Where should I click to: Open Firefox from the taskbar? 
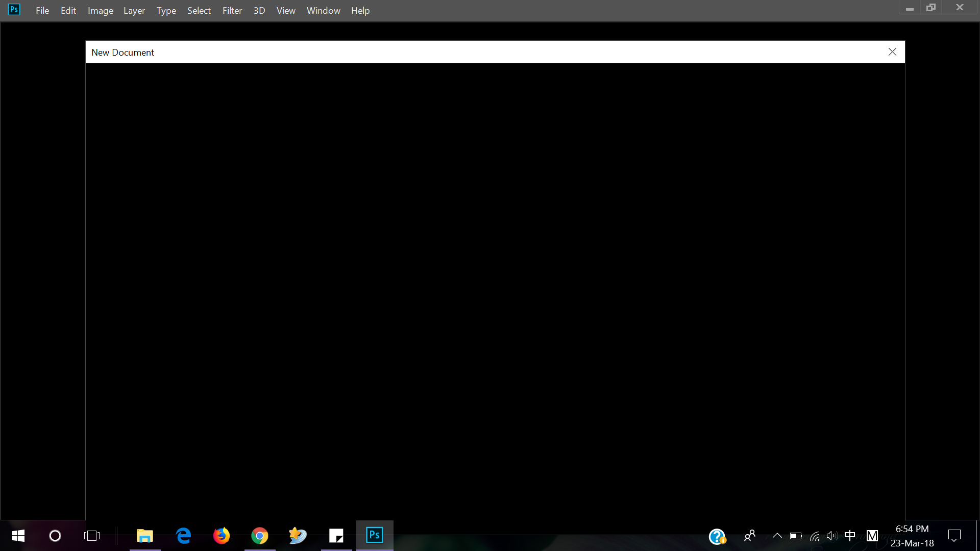point(222,536)
